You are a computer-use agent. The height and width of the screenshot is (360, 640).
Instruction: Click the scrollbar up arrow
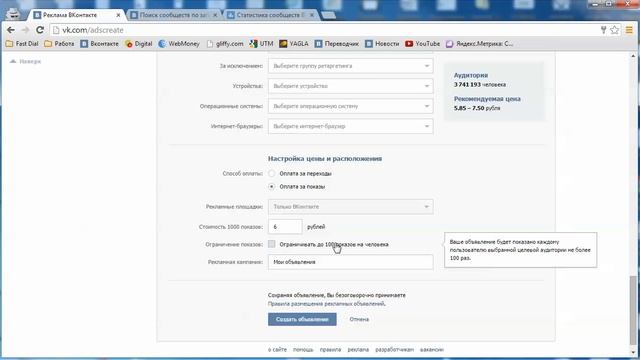pyautogui.click(x=633, y=56)
